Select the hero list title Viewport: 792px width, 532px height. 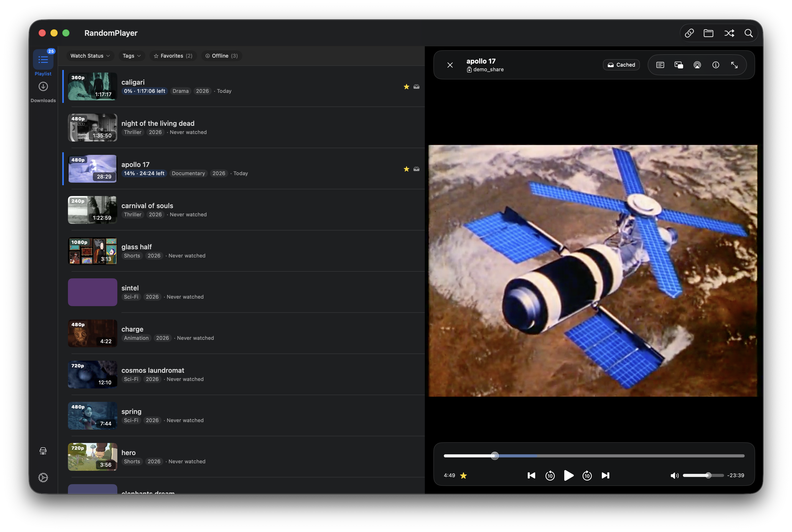click(x=128, y=453)
